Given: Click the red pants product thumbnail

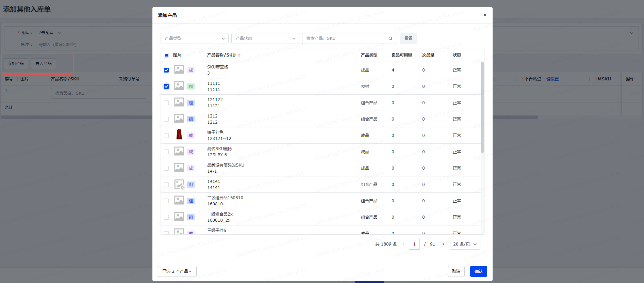Looking at the screenshot, I should (179, 135).
